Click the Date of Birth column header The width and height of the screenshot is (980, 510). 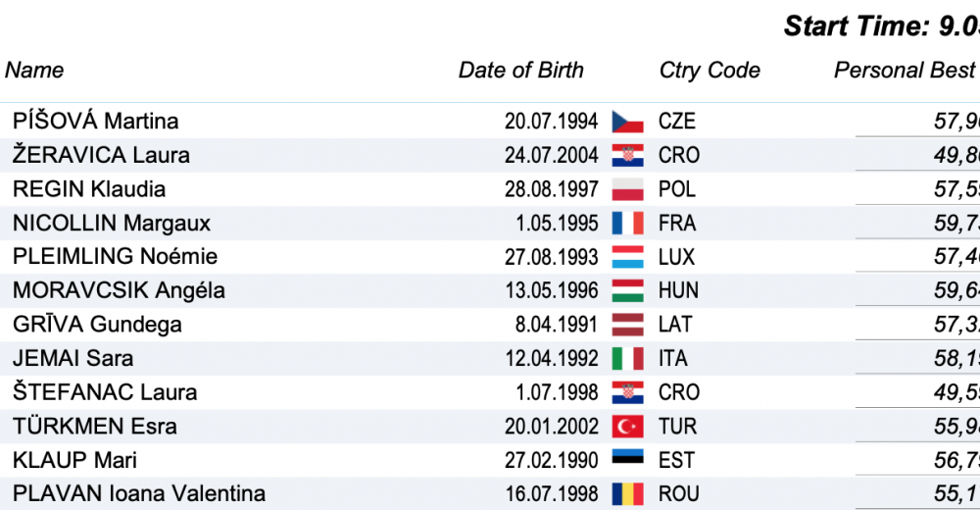[520, 71]
